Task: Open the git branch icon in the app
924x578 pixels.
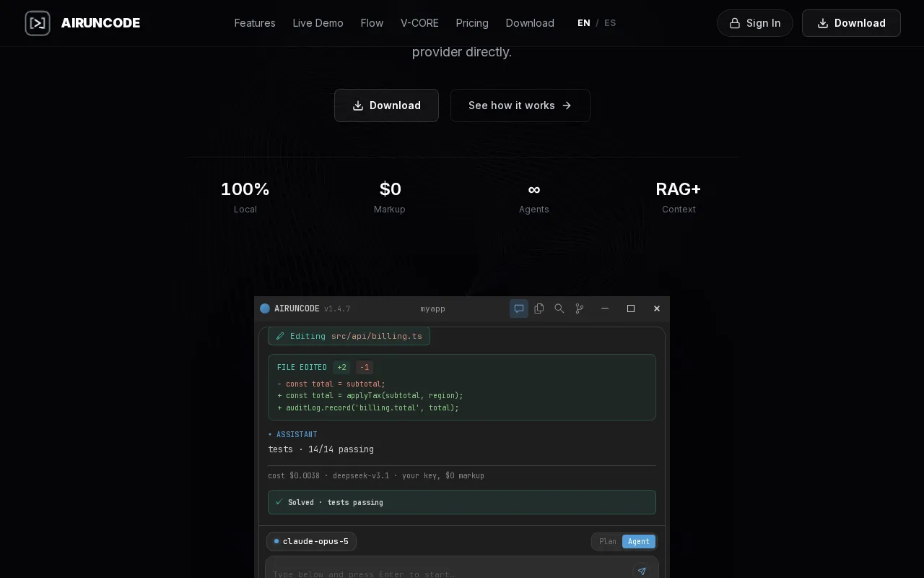Action: tap(580, 309)
